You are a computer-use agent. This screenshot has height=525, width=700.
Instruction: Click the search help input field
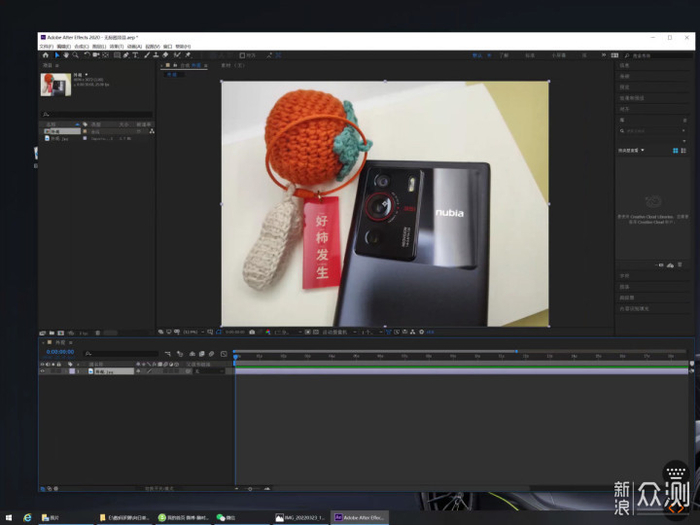point(655,55)
